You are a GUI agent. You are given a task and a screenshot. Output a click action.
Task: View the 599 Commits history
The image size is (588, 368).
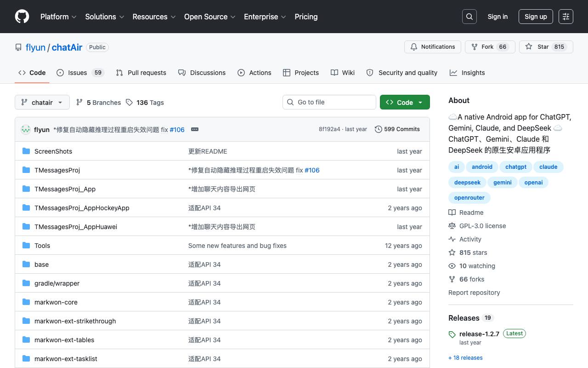tap(397, 129)
